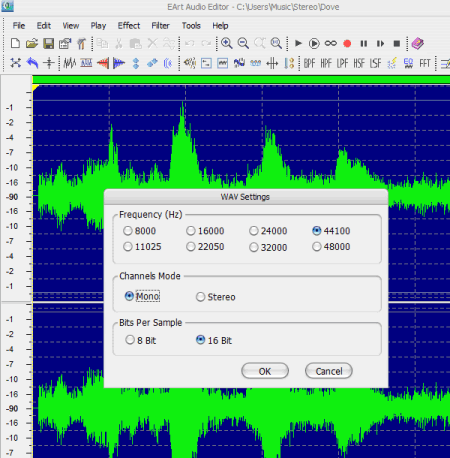The width and height of the screenshot is (450, 458).
Task: Click the loop playback icon
Action: click(331, 43)
